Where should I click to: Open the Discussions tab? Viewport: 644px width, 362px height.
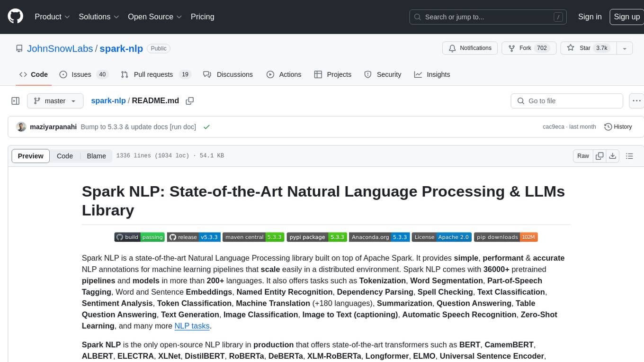pyautogui.click(x=228, y=74)
